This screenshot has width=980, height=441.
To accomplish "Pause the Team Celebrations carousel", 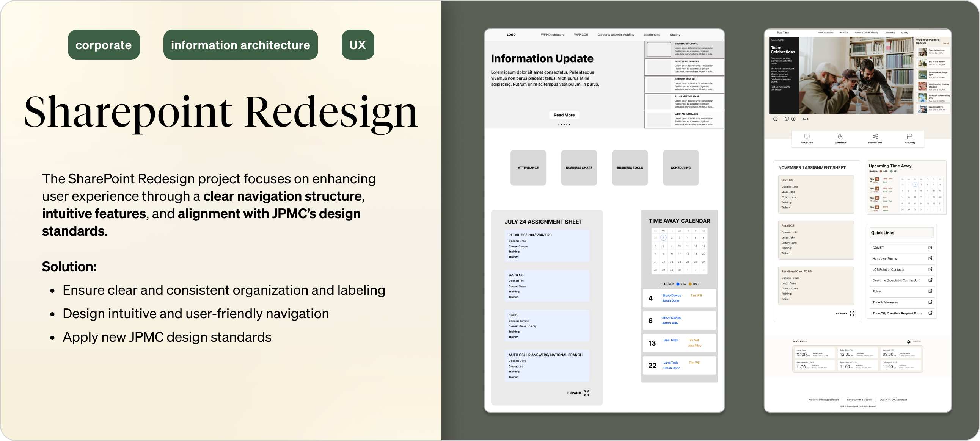I will click(775, 119).
